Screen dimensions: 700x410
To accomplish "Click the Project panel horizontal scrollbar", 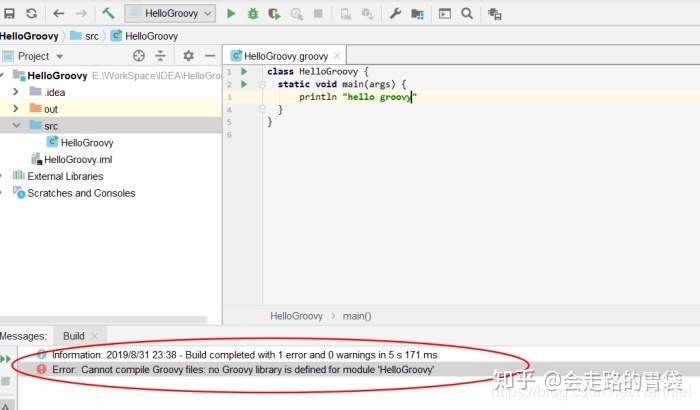I will point(104,320).
